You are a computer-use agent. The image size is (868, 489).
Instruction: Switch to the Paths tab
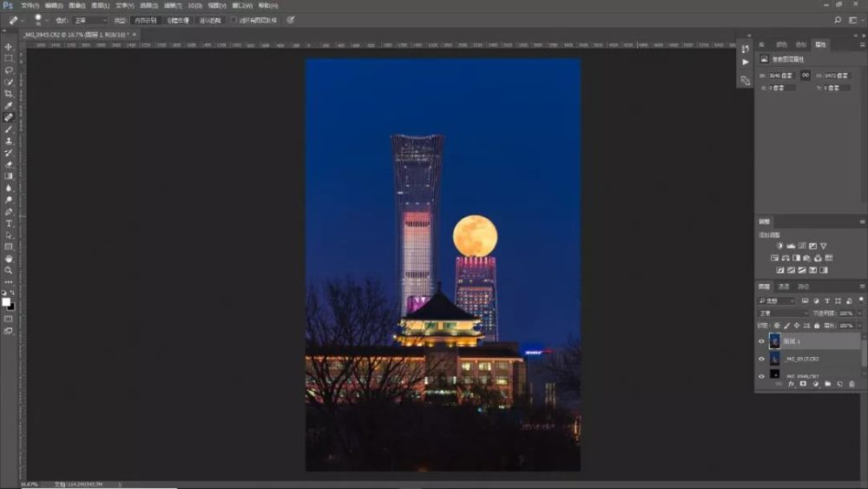click(803, 287)
